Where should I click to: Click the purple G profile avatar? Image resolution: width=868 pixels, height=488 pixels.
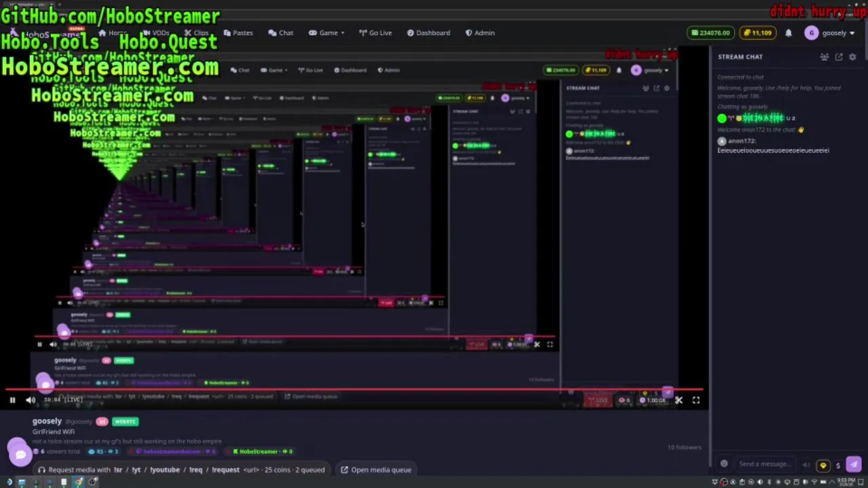coord(811,33)
